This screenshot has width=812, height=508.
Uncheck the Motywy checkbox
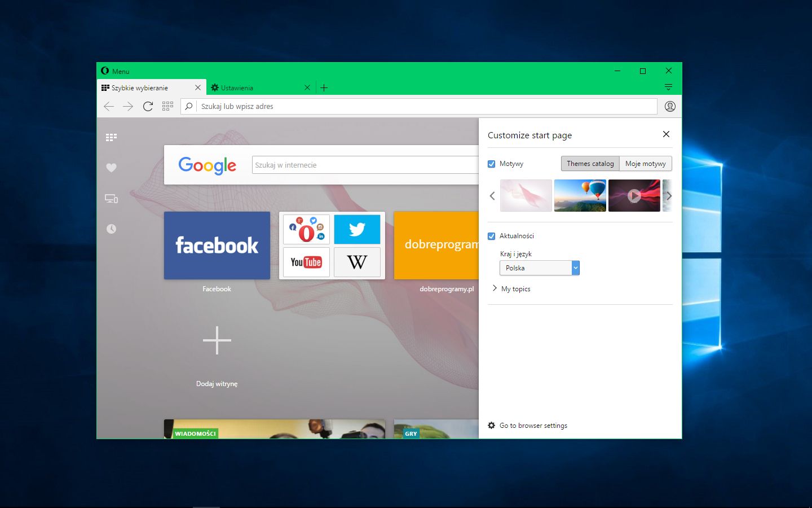pos(491,164)
